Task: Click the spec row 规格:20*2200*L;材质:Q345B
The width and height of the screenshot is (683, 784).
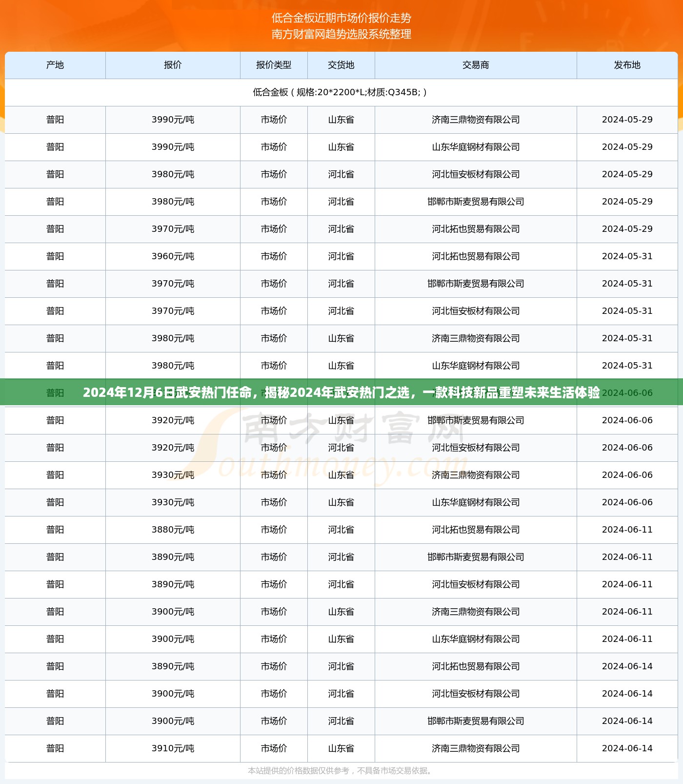Action: click(x=341, y=92)
